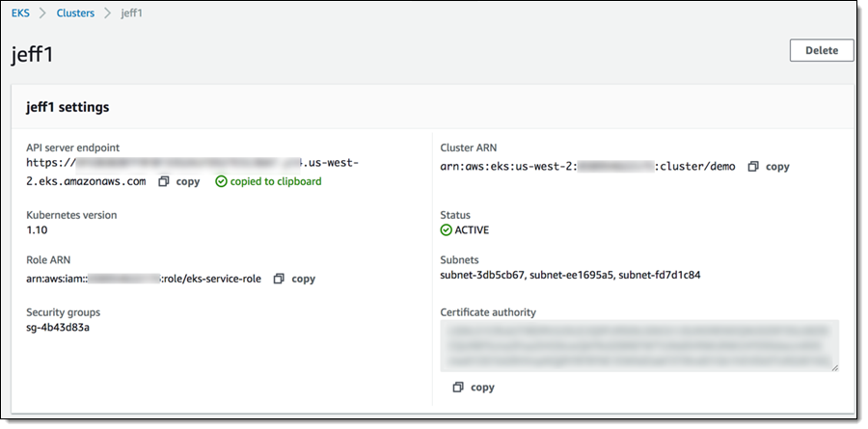The image size is (868, 429).
Task: Click the jeff1 settings panel heading
Action: point(68,107)
